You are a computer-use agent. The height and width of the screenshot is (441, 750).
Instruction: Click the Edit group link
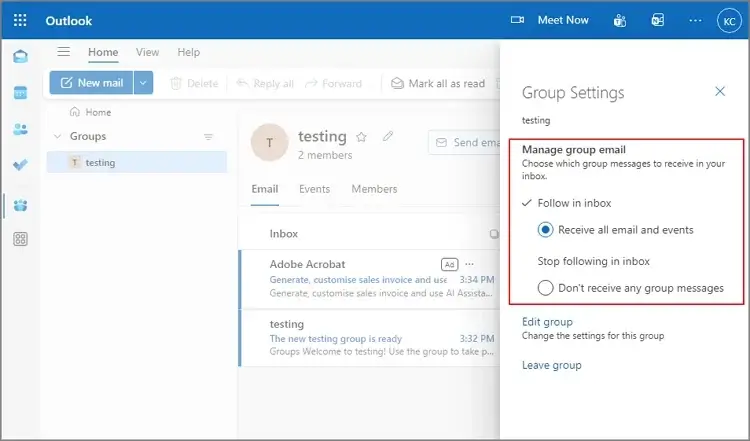click(x=547, y=322)
